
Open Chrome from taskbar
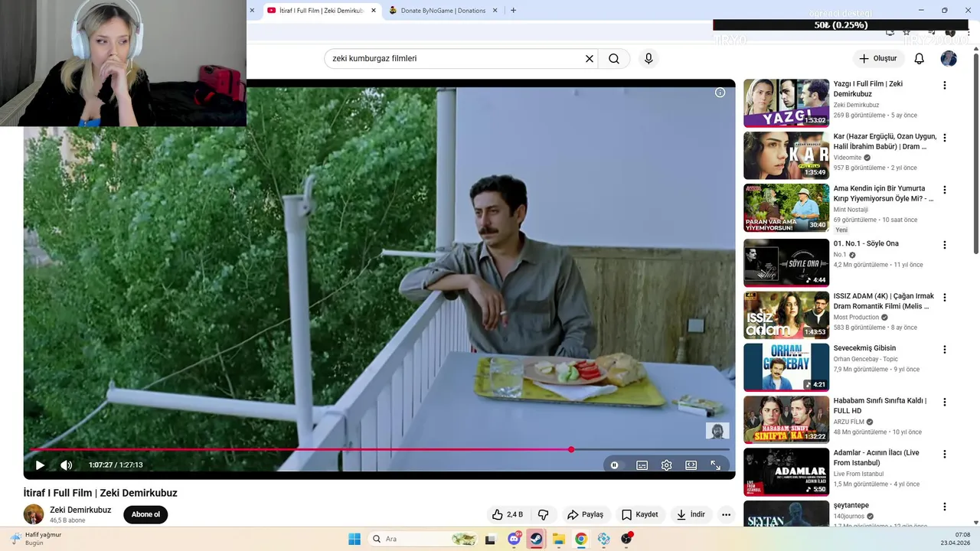[x=581, y=539]
